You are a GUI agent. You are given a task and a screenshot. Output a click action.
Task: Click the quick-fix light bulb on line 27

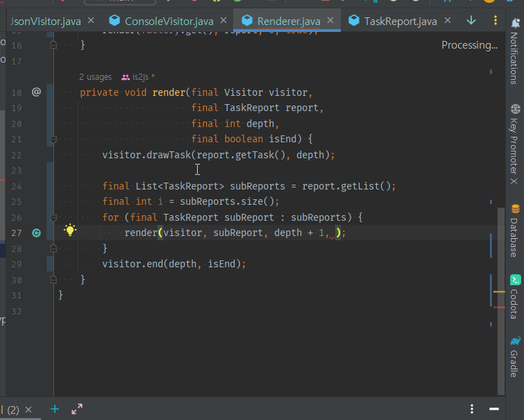[x=70, y=230]
